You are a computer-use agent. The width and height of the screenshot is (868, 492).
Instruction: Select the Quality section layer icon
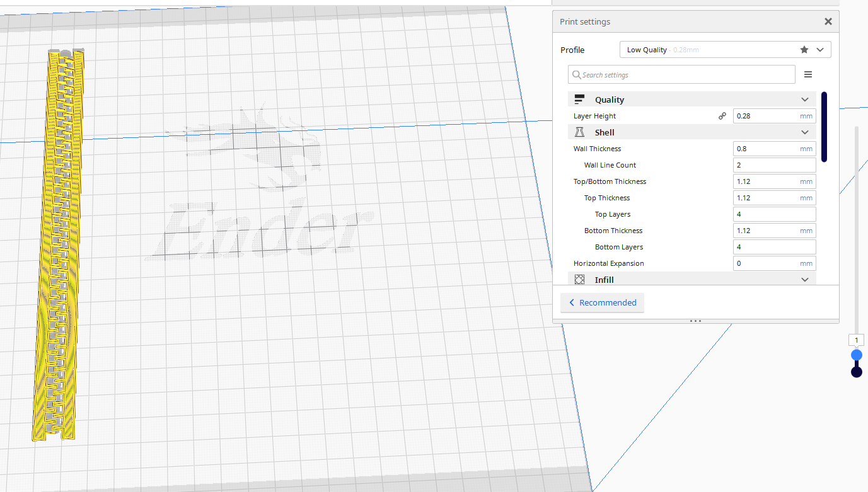tap(579, 99)
